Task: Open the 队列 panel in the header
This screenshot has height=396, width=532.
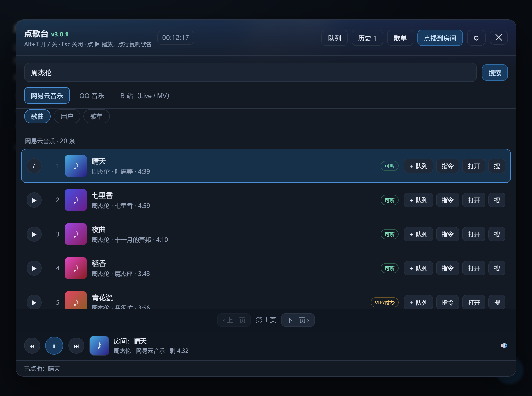Action: click(x=335, y=38)
